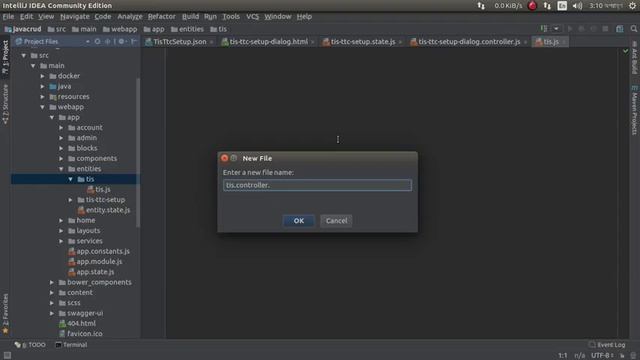The image size is (640, 360).
Task: Collapse the entities folder
Action: point(61,169)
